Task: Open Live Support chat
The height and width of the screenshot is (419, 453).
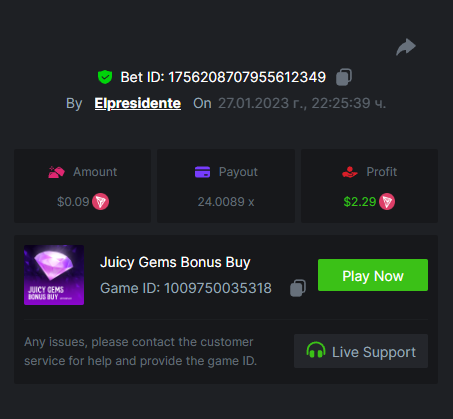Action: coord(361,351)
